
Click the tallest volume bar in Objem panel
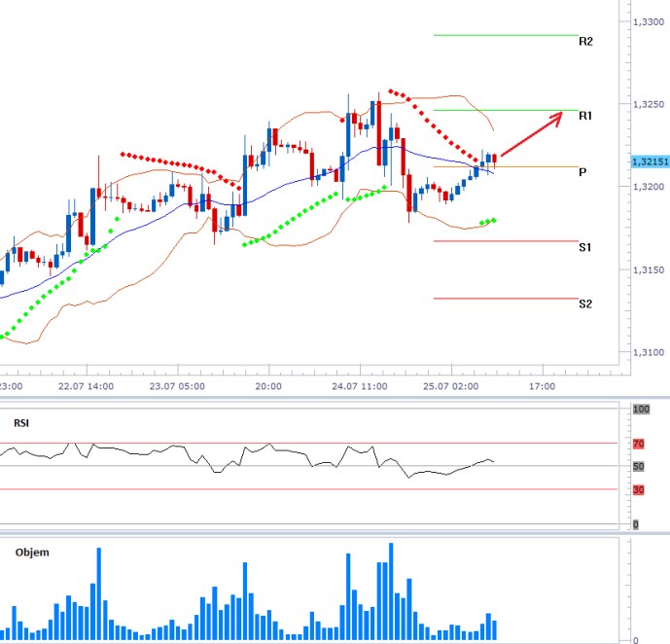pos(391,591)
